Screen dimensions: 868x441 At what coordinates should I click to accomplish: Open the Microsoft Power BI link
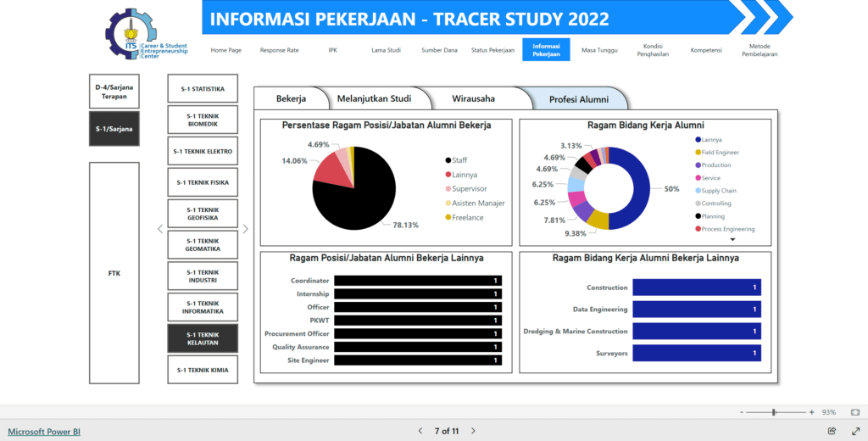point(44,431)
